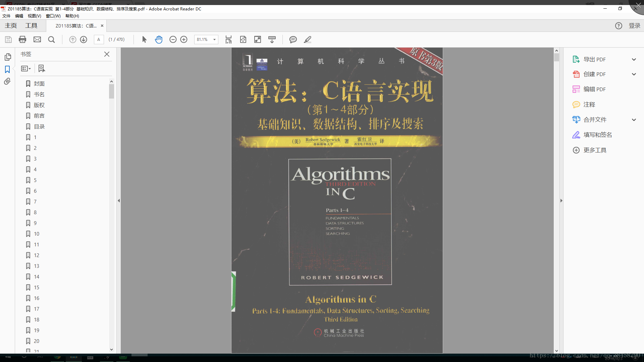Expand the 导出 PDF chevron
644x362 pixels.
tap(634, 59)
